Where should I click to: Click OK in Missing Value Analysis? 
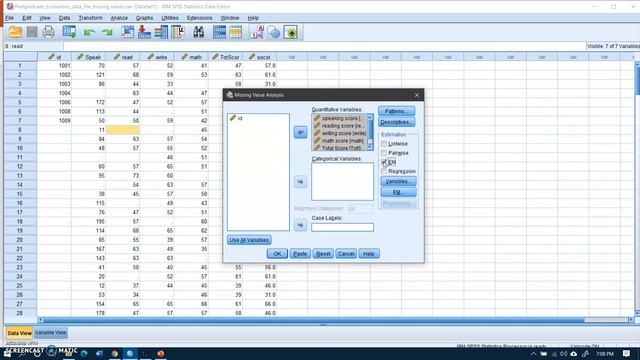277,254
